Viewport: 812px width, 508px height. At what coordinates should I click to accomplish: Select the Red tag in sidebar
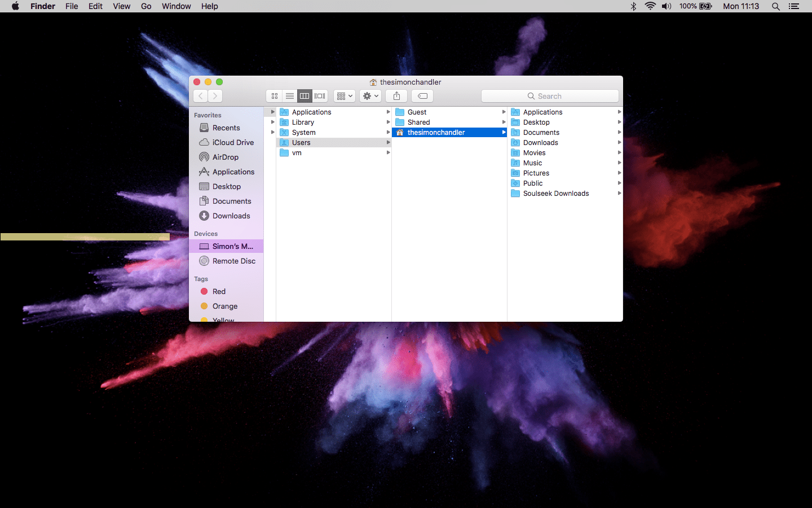pyautogui.click(x=219, y=292)
